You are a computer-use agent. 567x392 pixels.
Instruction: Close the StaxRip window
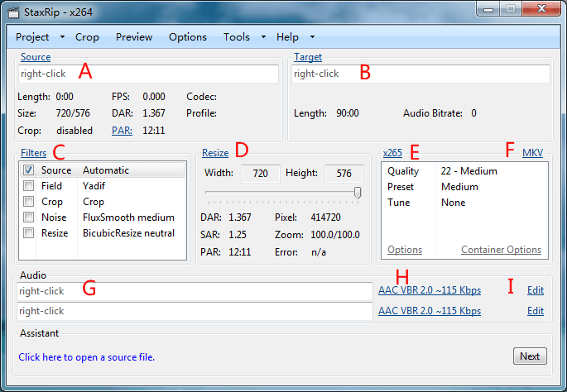[541, 9]
